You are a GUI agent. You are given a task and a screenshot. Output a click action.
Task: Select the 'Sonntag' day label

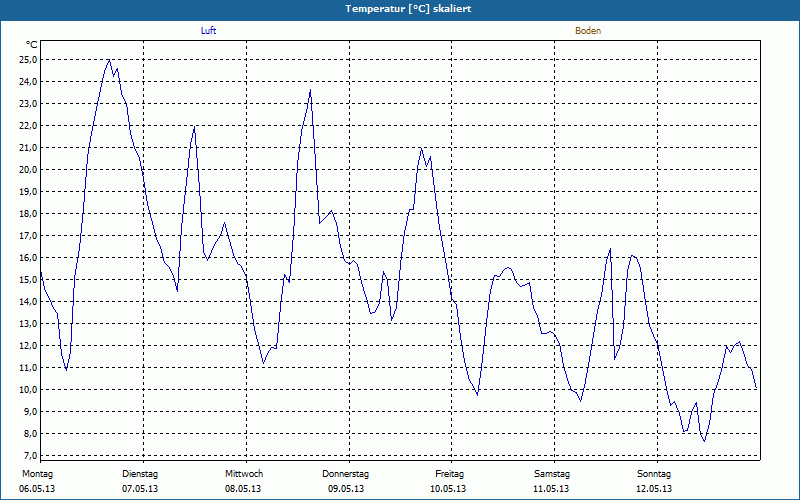[654, 474]
